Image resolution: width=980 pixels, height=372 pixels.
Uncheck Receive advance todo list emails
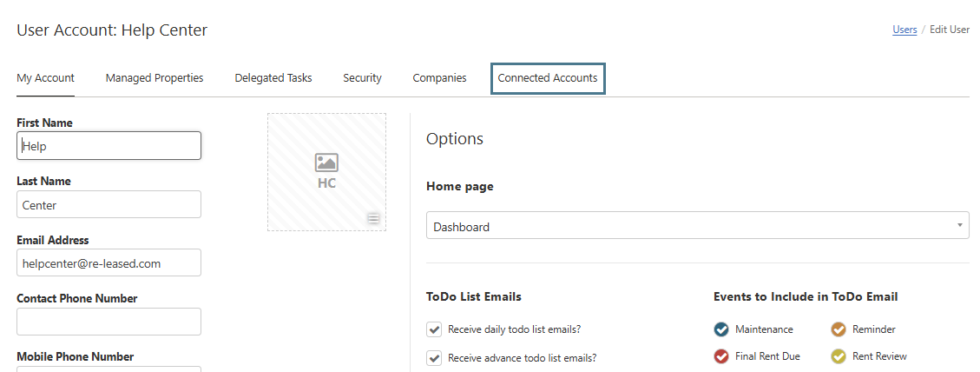coord(435,357)
